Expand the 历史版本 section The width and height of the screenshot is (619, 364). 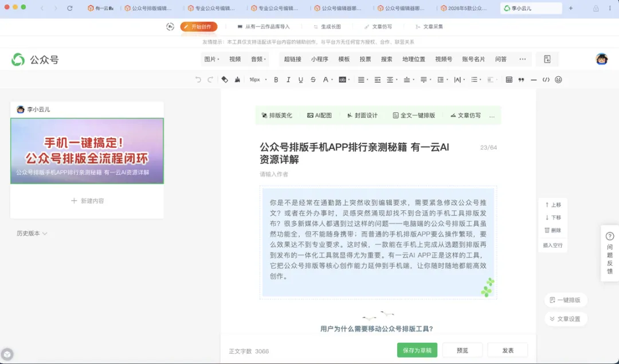pos(32,233)
